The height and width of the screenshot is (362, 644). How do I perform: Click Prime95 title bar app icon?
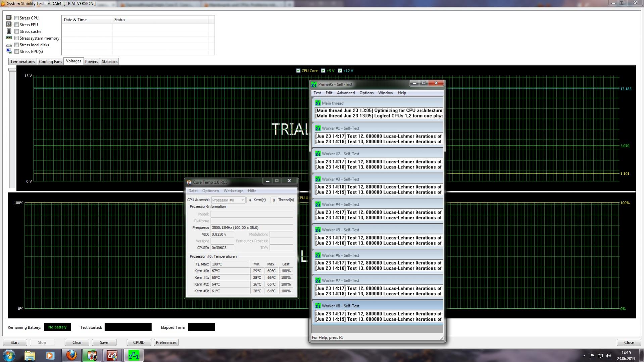[x=314, y=84]
